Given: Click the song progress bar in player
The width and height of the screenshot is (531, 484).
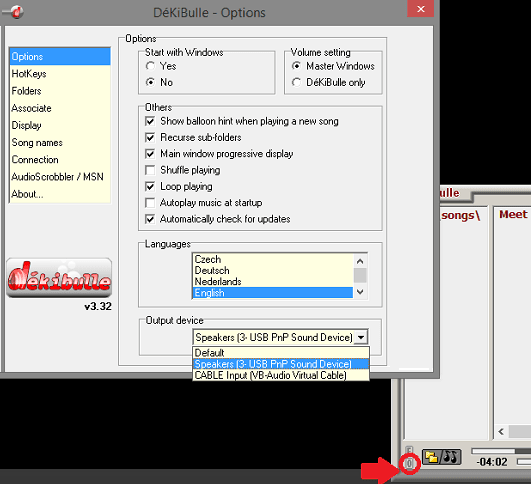Looking at the screenshot, I should point(501,451).
